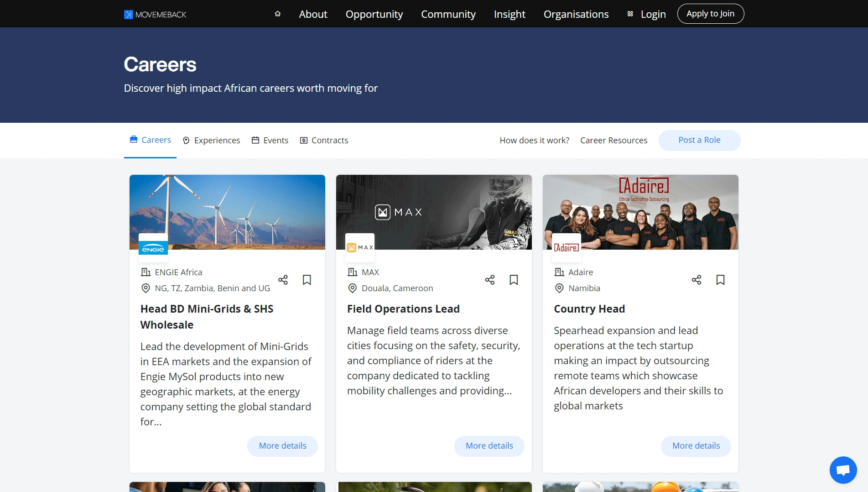Share the ENGIE Africa role
868x492 pixels.
point(283,280)
